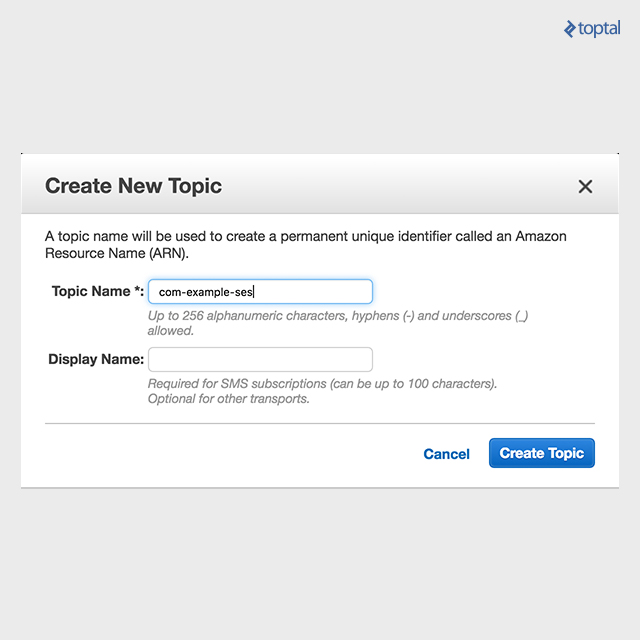Click the Topic Name label
The image size is (640, 640).
91,292
